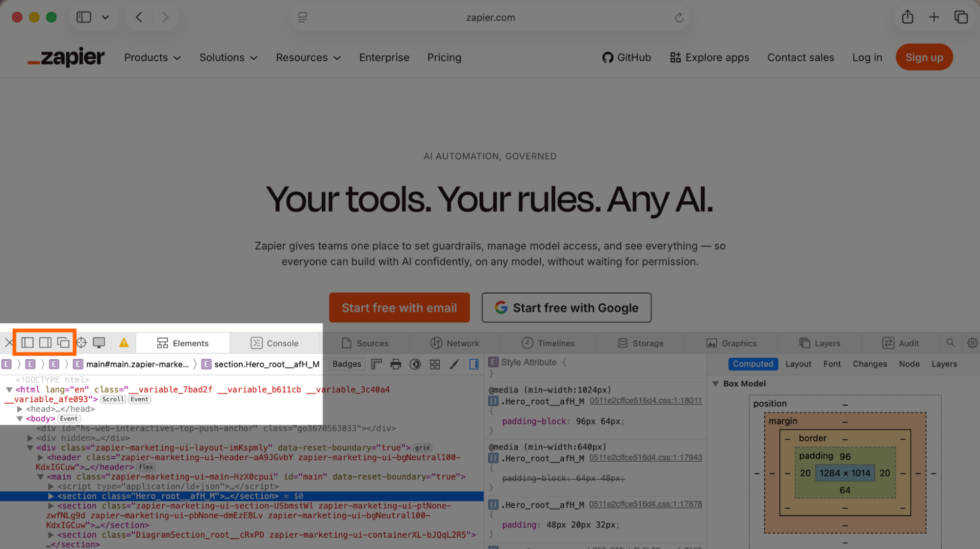Show warnings via the yellow triangle icon
Screen dimensions: 980x549
[x=124, y=342]
